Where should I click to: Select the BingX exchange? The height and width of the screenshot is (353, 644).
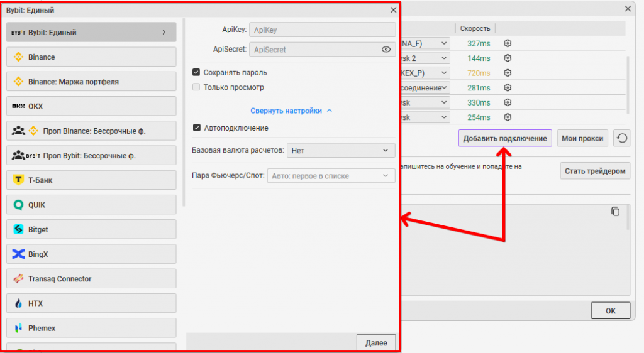[91, 253]
